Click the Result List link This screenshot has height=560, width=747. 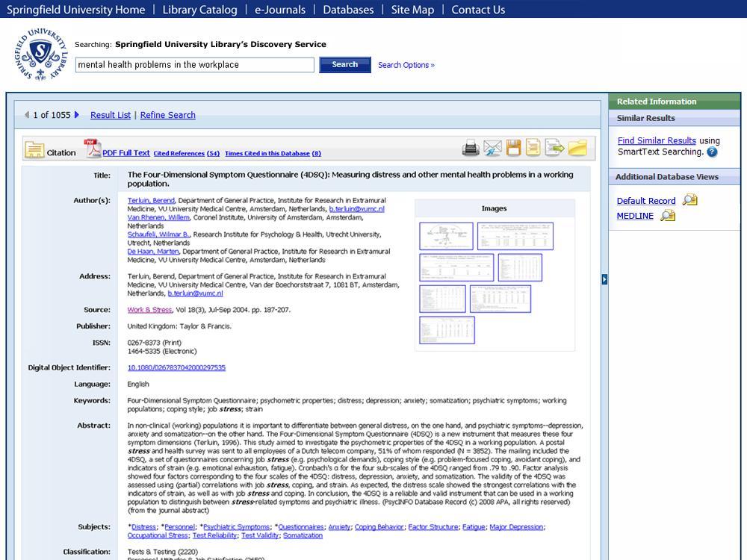(111, 115)
